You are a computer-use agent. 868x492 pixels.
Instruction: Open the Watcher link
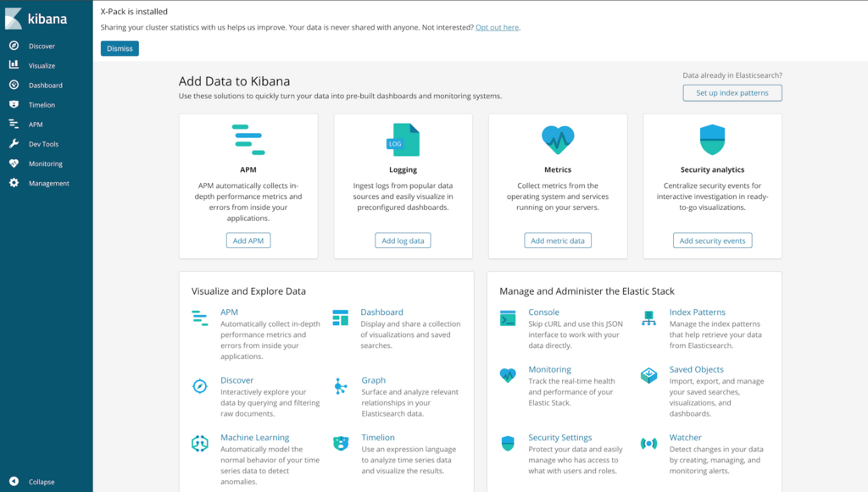[x=685, y=437]
